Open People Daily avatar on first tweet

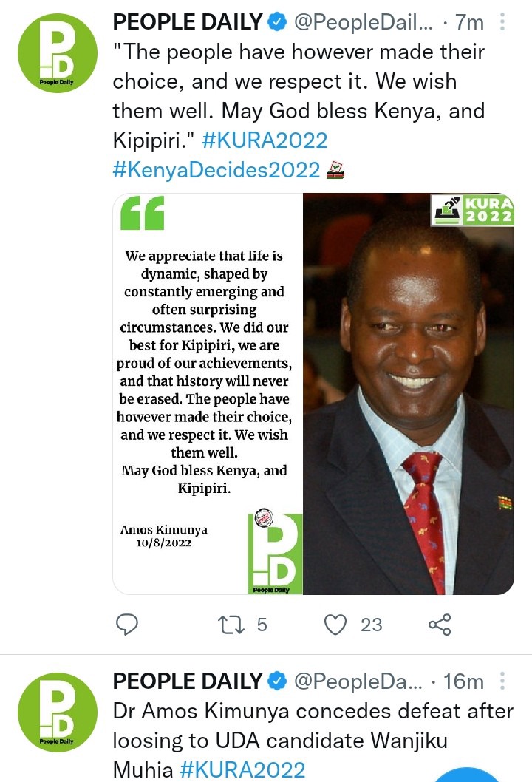[x=58, y=53]
